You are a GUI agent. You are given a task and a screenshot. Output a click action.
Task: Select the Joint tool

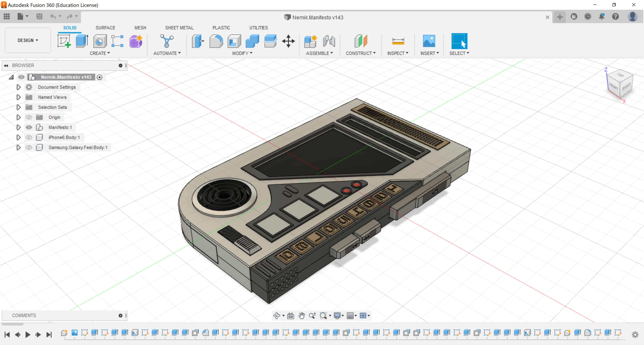329,41
